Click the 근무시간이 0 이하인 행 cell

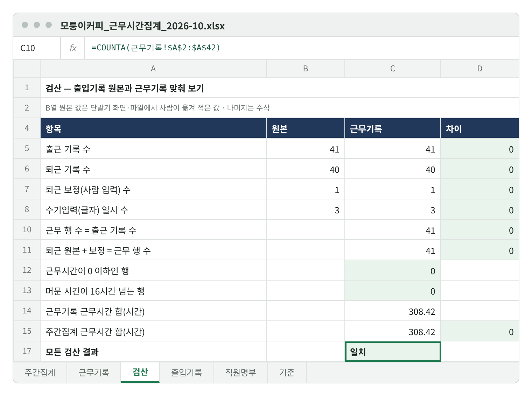[x=153, y=270]
